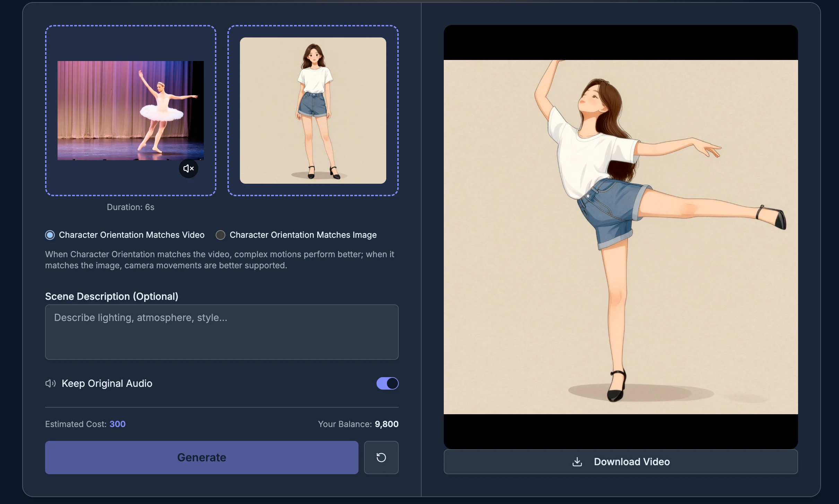Click the "Keep Original Audio" label
The height and width of the screenshot is (504, 839).
[107, 383]
